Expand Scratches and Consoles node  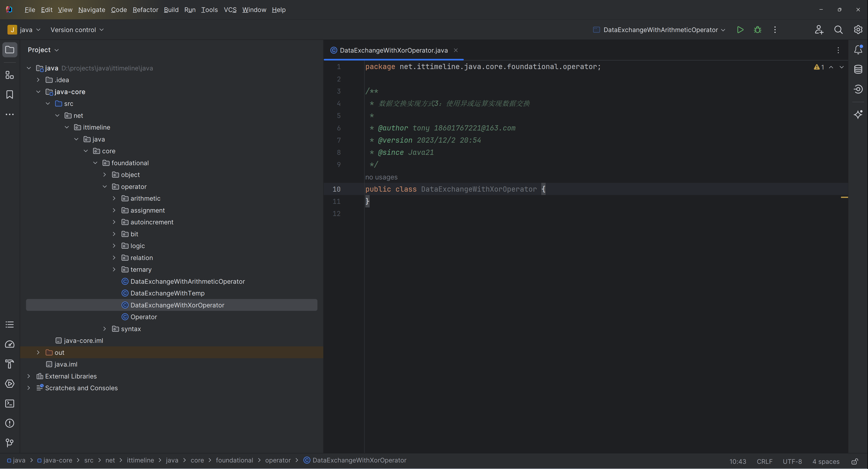click(x=29, y=388)
